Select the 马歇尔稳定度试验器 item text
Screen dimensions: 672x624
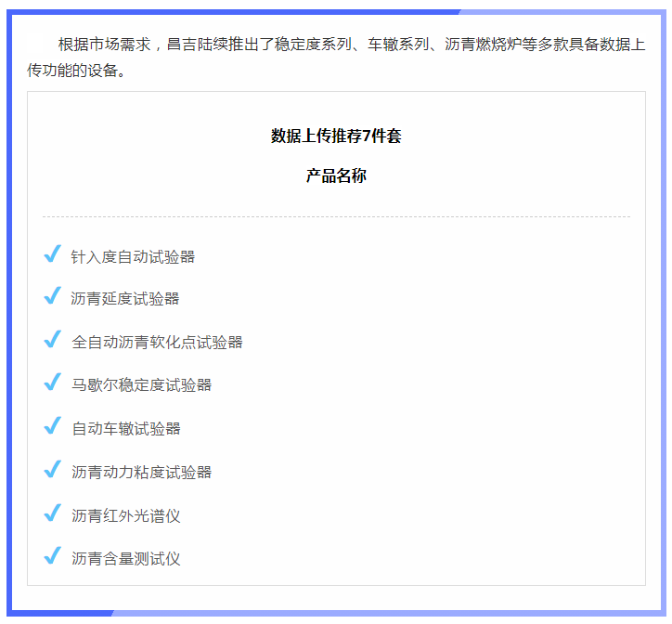141,385
